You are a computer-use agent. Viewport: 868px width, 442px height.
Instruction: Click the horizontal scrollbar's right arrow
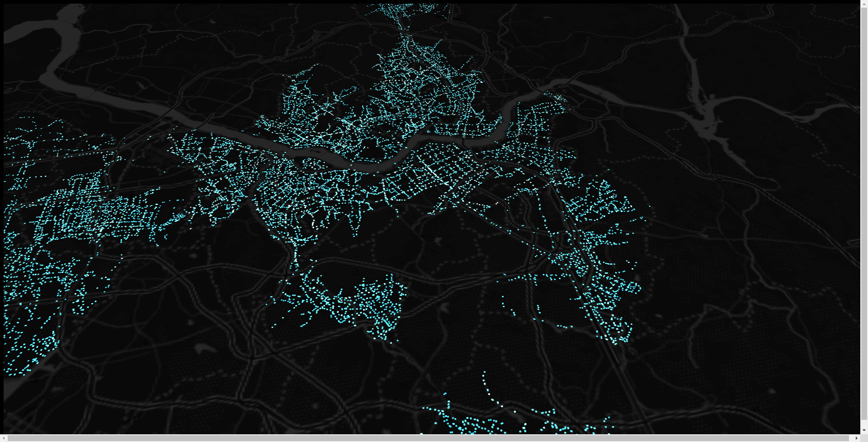(x=856, y=438)
